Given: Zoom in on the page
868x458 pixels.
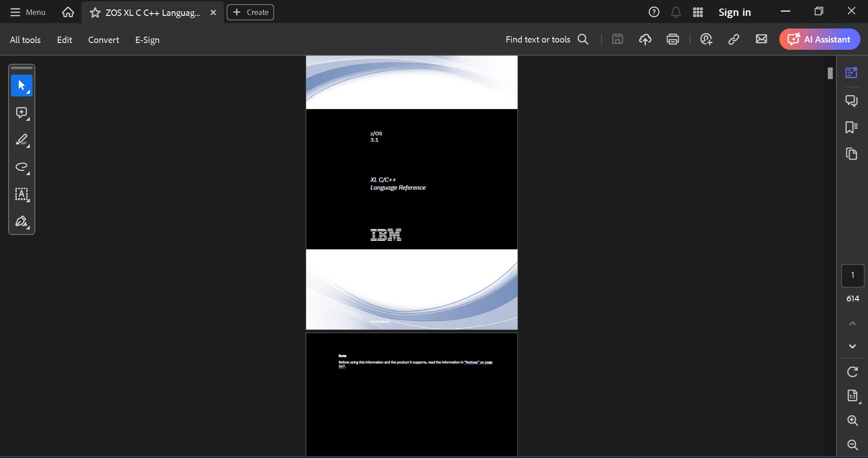Looking at the screenshot, I should 852,421.
